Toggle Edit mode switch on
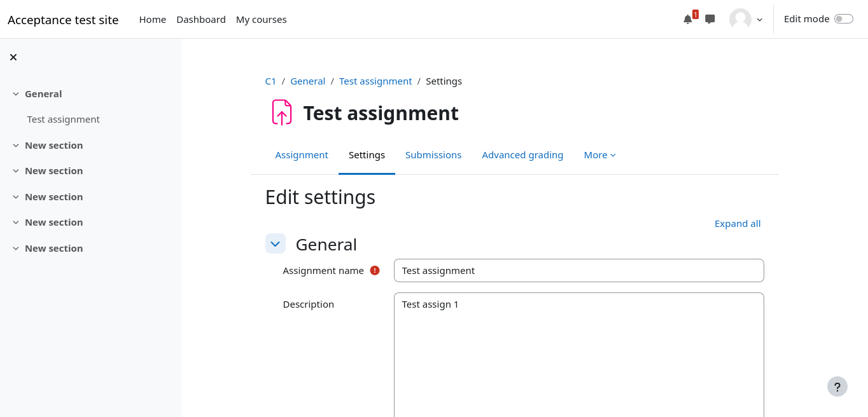868x417 pixels. (843, 19)
